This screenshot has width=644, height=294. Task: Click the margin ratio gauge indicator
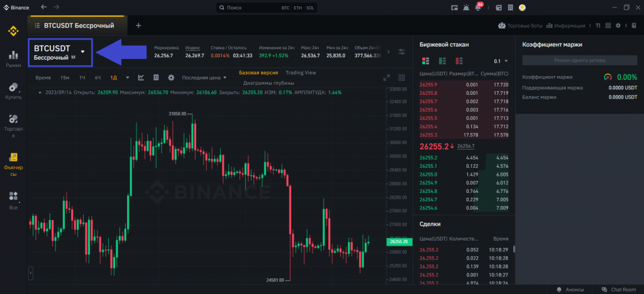click(x=608, y=77)
